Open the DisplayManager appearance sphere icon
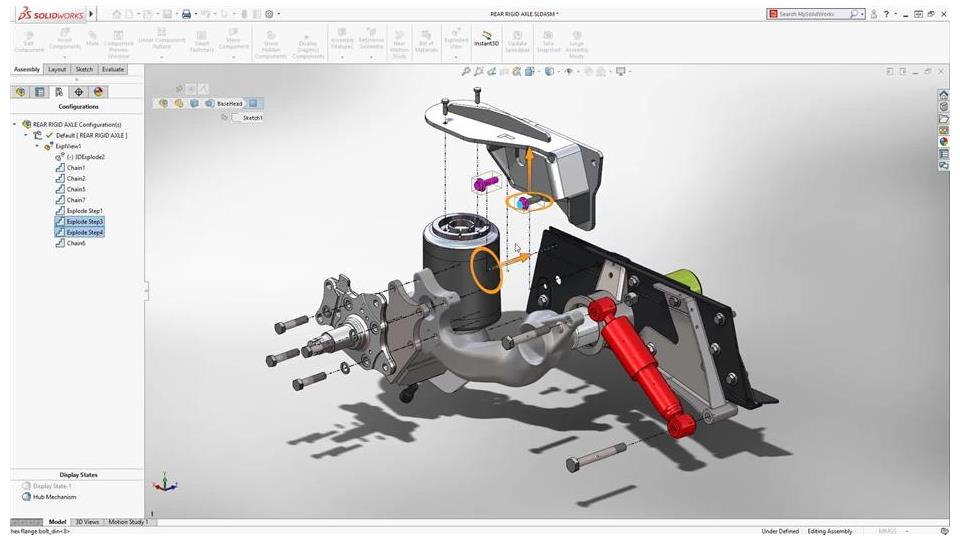This screenshot has width=960, height=540. pyautogui.click(x=98, y=92)
